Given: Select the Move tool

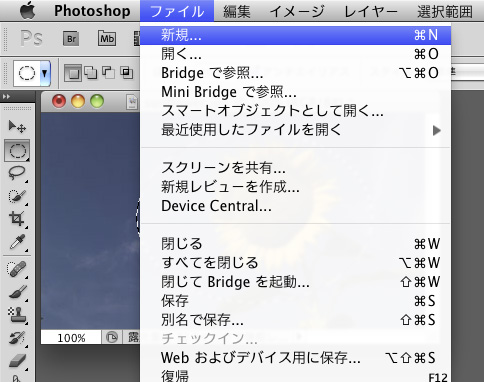Looking at the screenshot, I should pyautogui.click(x=17, y=126).
